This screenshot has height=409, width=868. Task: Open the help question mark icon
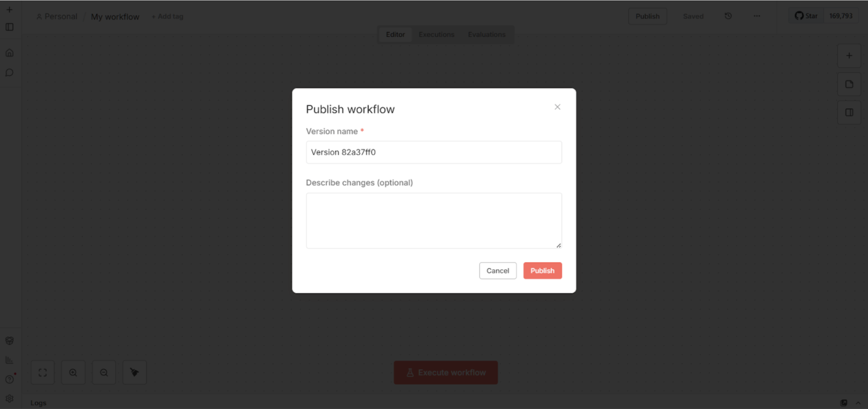[x=9, y=379]
